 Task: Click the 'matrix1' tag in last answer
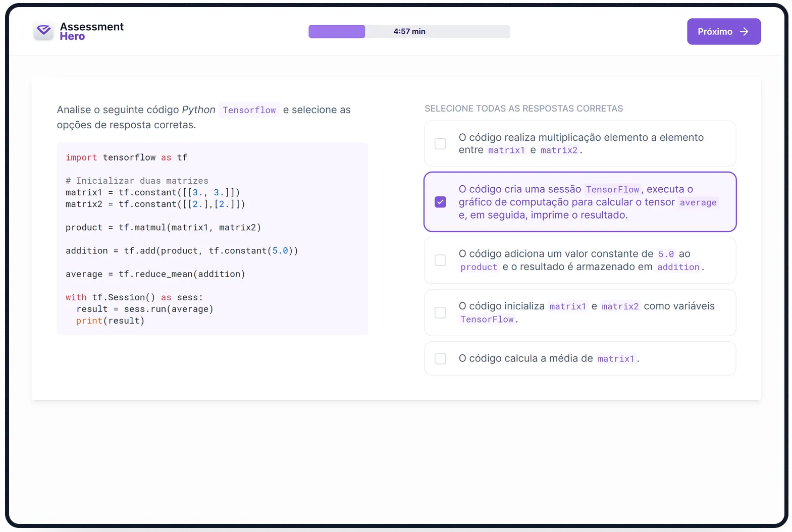pyautogui.click(x=616, y=359)
